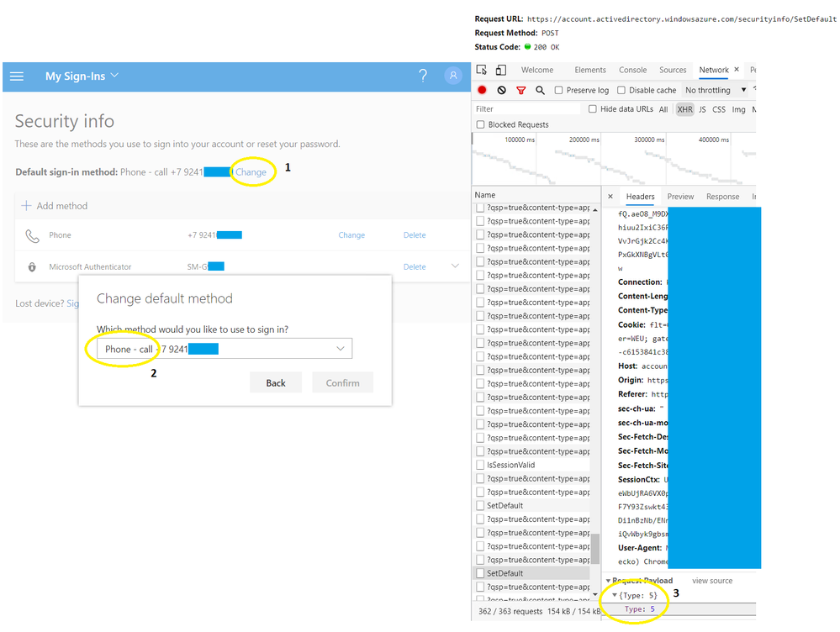Enable Preserve log checkbox
Screen dimensions: 840x632
(559, 90)
